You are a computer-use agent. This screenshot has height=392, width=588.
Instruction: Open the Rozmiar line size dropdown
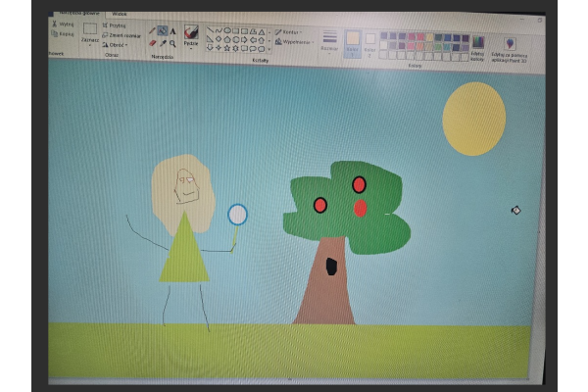[x=329, y=41]
